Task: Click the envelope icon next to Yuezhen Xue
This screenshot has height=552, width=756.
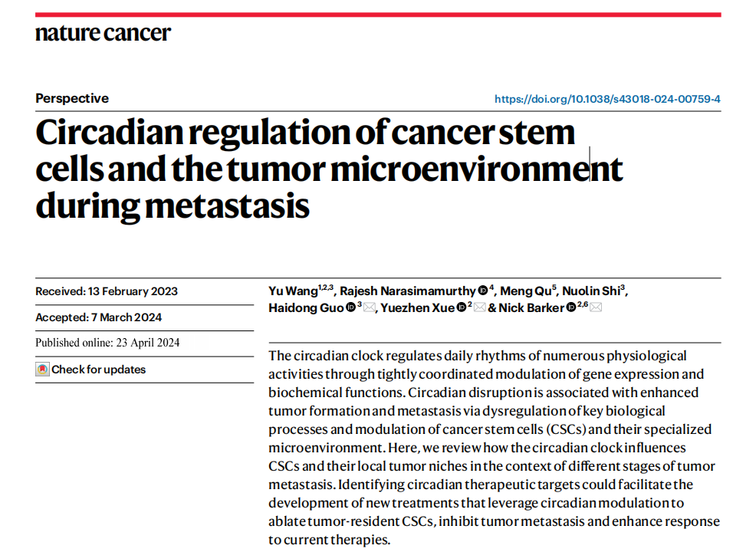Action: click(x=480, y=308)
